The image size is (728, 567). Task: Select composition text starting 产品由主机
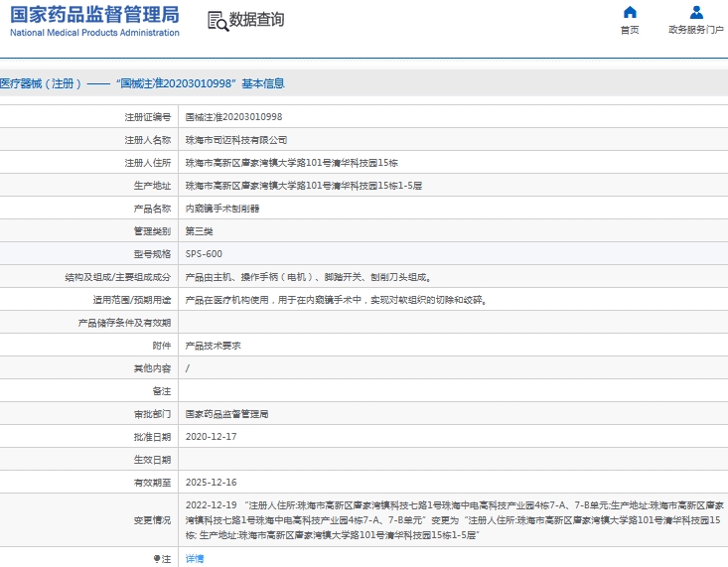click(309, 277)
